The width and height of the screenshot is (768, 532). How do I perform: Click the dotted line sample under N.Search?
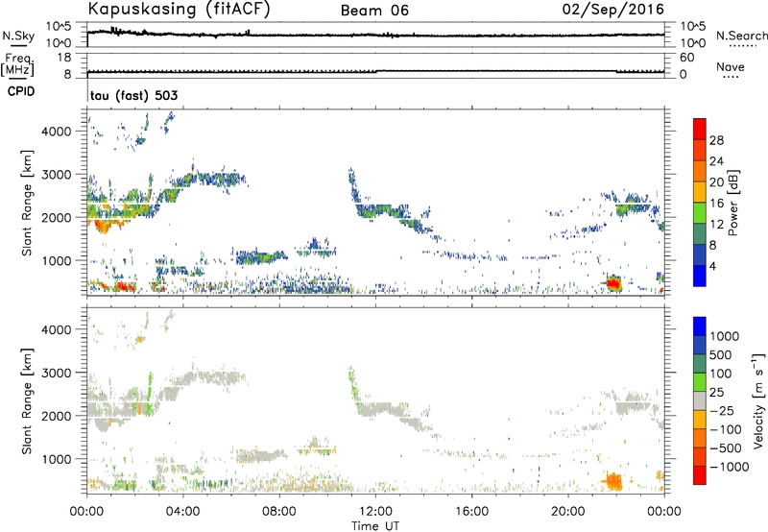coord(742,45)
